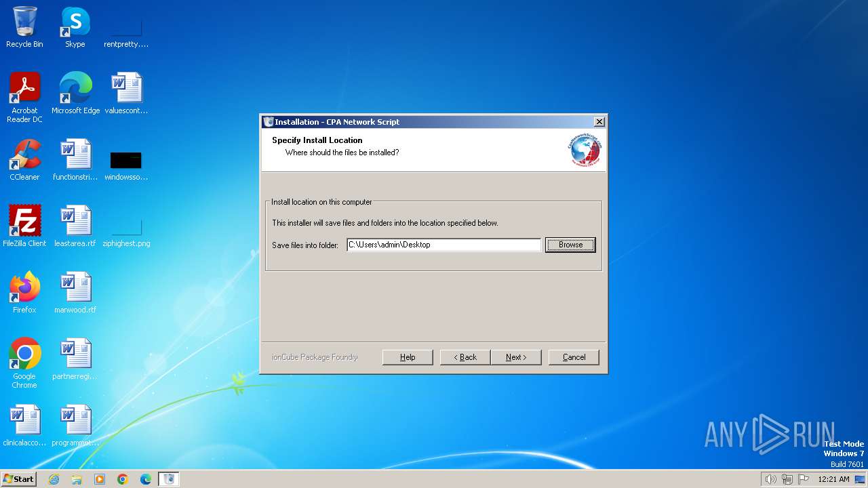Click 'Specify Install Location' heading
The image size is (868, 488).
coord(317,140)
